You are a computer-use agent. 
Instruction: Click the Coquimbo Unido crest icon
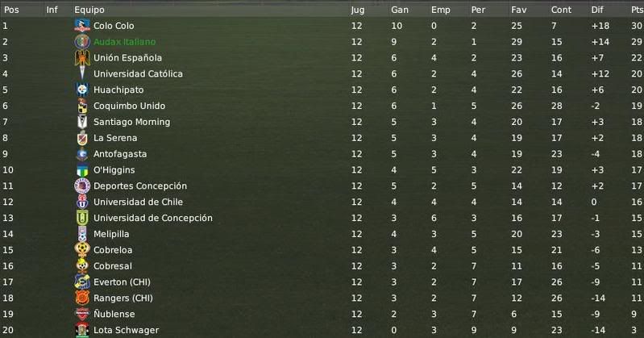coord(82,106)
